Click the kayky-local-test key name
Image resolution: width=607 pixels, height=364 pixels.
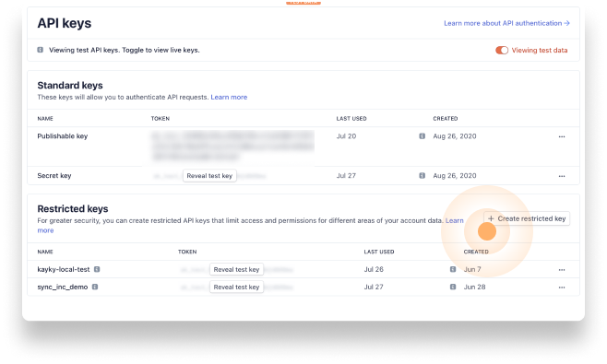[64, 269]
